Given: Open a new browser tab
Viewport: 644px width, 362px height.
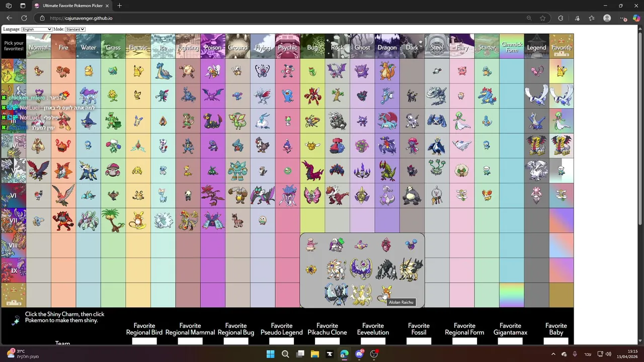Looking at the screenshot, I should [119, 6].
